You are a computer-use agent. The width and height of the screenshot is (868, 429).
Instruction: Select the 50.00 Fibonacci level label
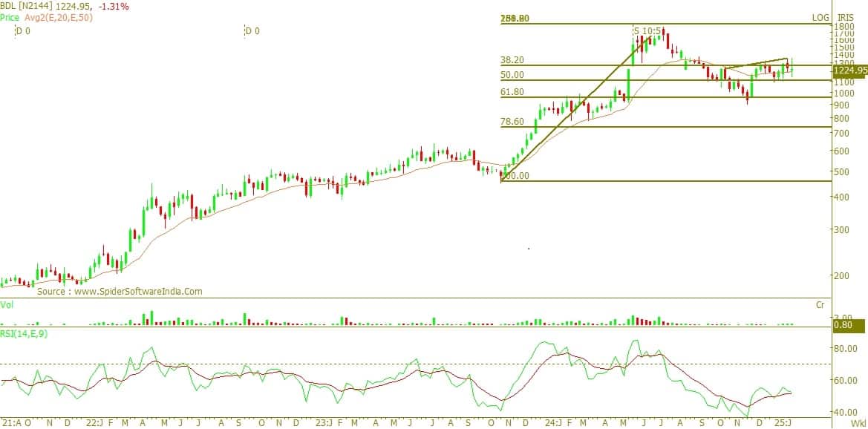pyautogui.click(x=512, y=75)
